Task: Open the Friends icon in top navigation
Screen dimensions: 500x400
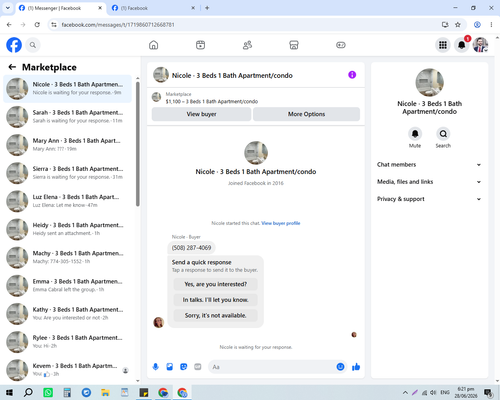Action: coord(247,45)
